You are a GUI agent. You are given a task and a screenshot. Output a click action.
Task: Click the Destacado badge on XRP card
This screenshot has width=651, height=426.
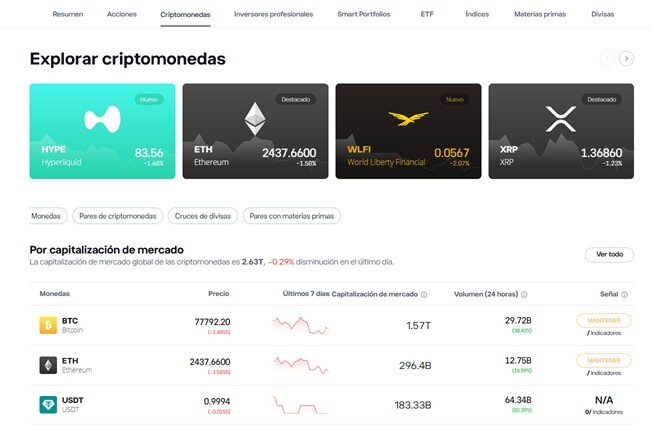click(x=601, y=100)
